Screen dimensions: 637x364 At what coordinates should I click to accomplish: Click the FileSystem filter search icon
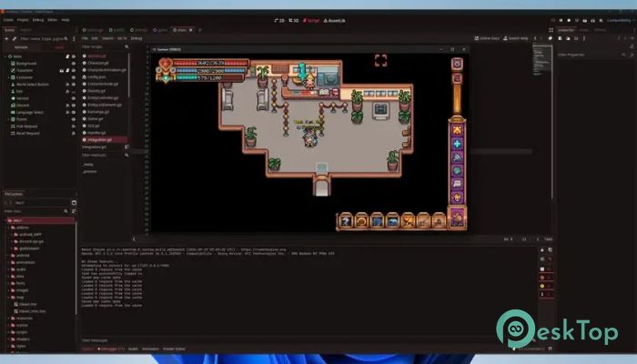66,211
